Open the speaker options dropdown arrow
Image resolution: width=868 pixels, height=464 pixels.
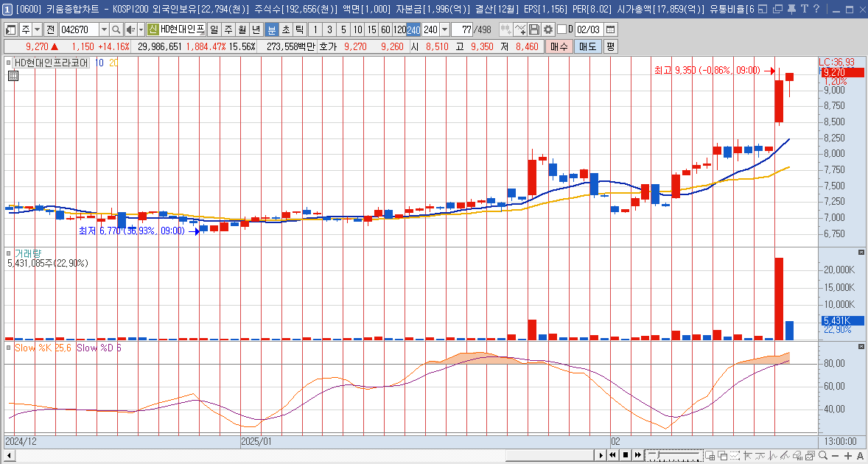coord(141,29)
